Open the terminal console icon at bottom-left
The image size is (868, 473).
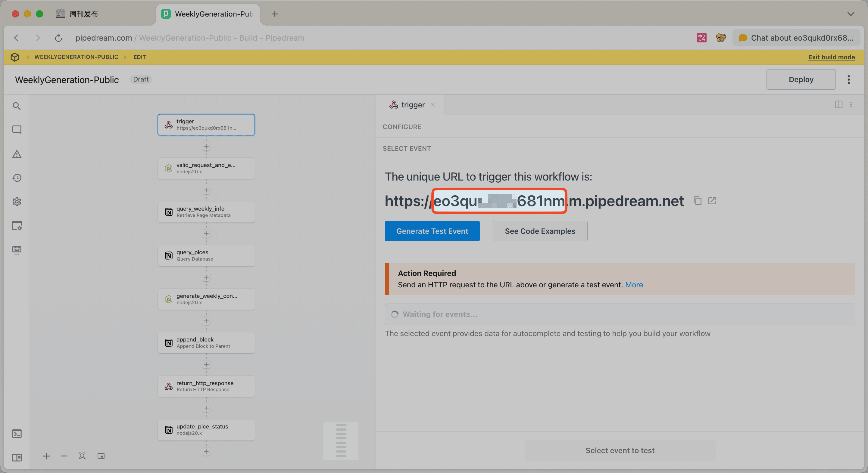(17, 434)
